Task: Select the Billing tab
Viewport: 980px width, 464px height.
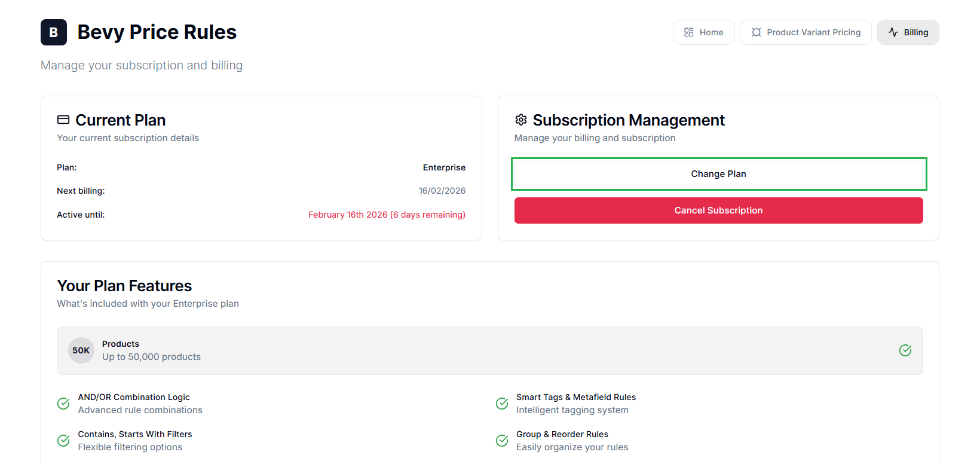Action: point(908,32)
